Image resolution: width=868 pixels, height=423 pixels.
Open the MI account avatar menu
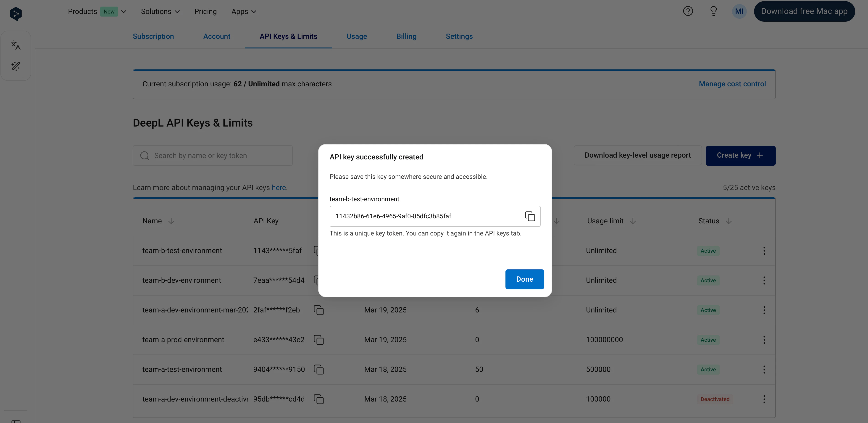click(x=739, y=11)
